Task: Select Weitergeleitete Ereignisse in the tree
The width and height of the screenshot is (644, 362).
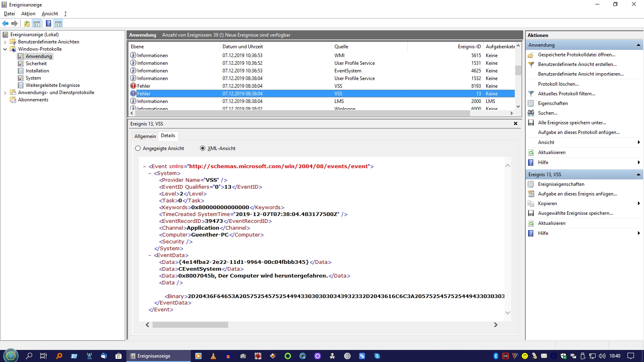Action: (x=53, y=85)
